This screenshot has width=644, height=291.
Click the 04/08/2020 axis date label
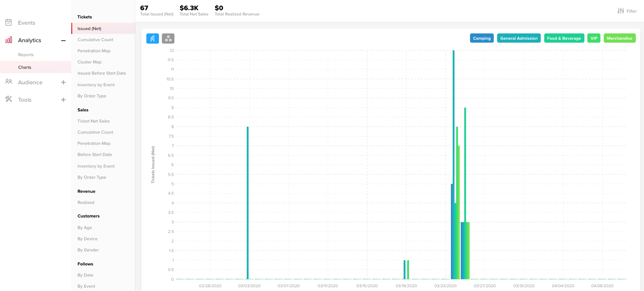[x=602, y=286]
